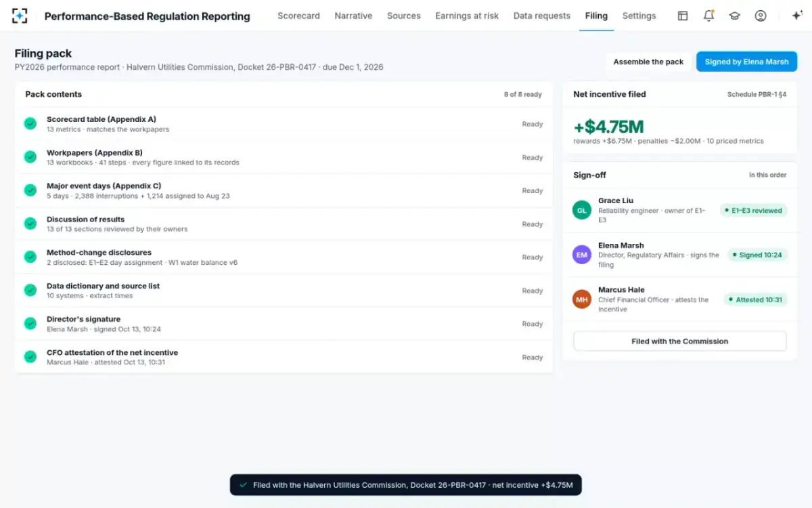Click Elena Marsh's EM avatar

pyautogui.click(x=582, y=255)
